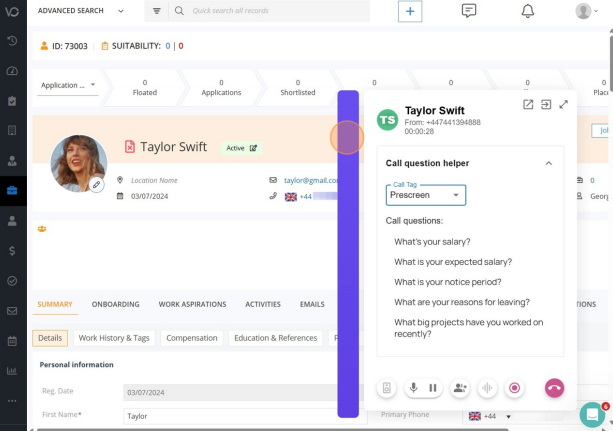
Task: Switch to the Onboarding tab
Action: [115, 304]
